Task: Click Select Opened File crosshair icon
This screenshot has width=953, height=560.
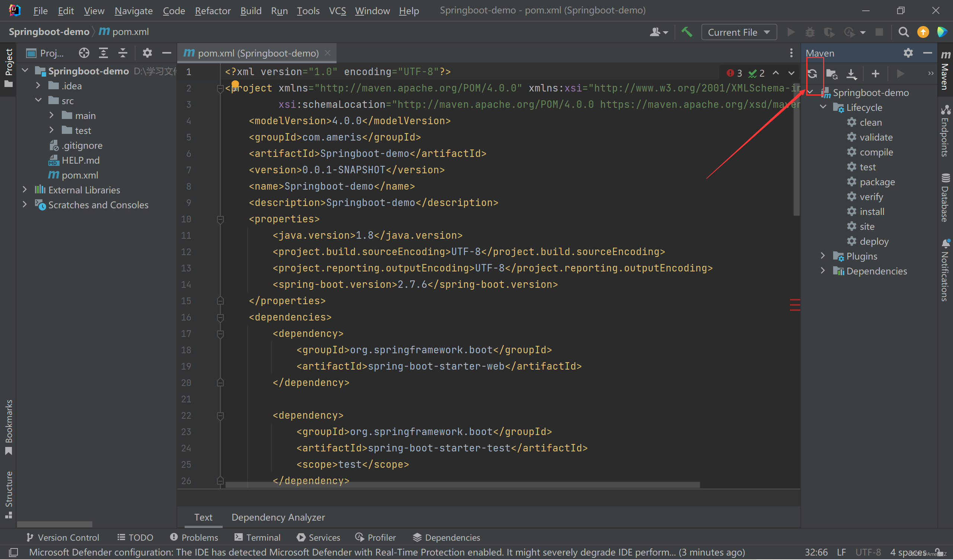Action: click(84, 53)
